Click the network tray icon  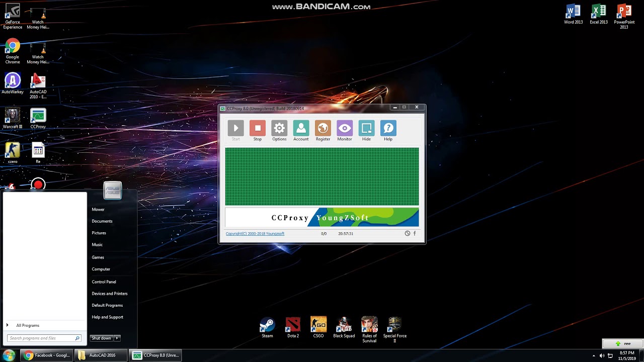(x=610, y=356)
